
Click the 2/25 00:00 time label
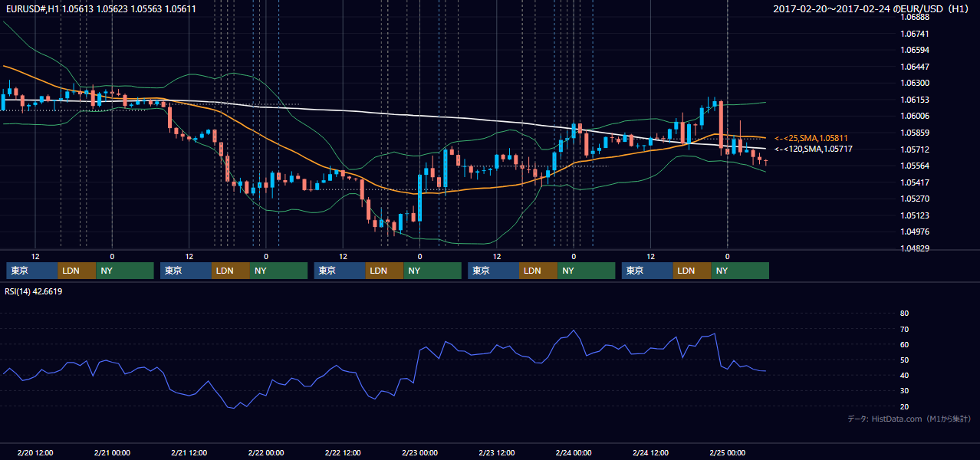[728, 452]
